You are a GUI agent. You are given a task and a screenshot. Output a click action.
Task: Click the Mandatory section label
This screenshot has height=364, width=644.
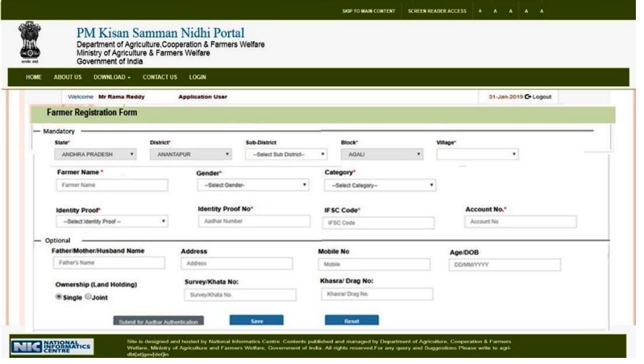click(59, 132)
